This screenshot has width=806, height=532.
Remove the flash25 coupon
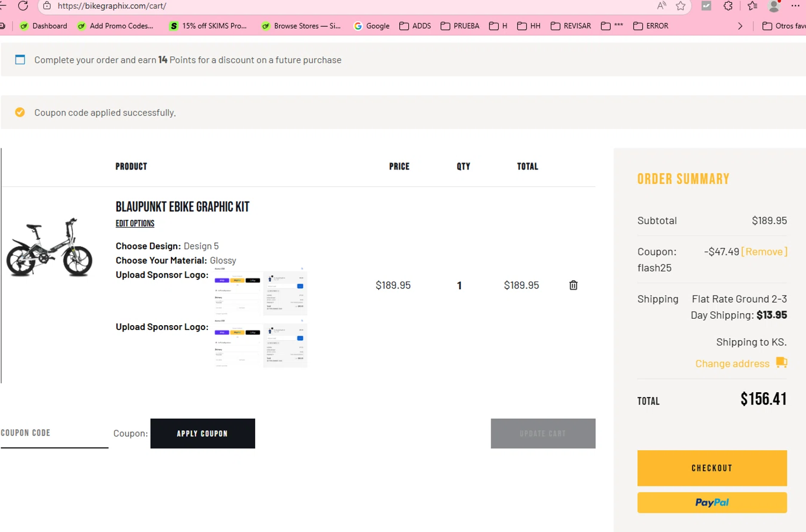[764, 251]
